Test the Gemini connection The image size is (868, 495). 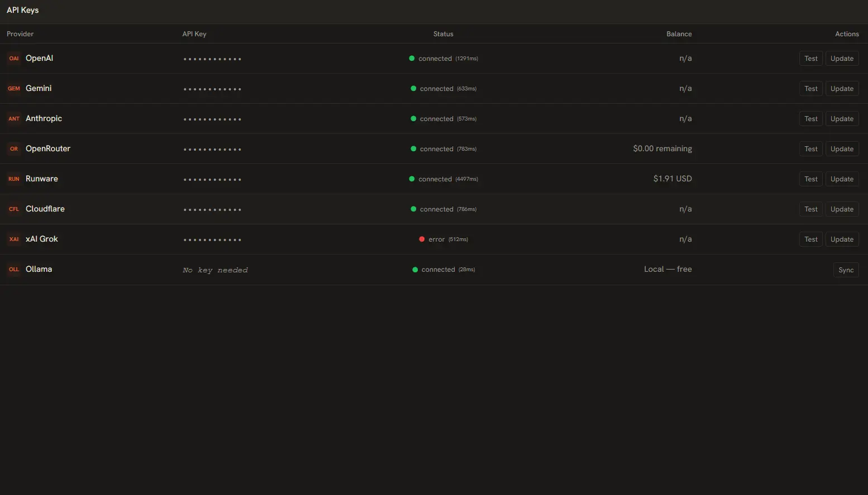[x=811, y=89]
